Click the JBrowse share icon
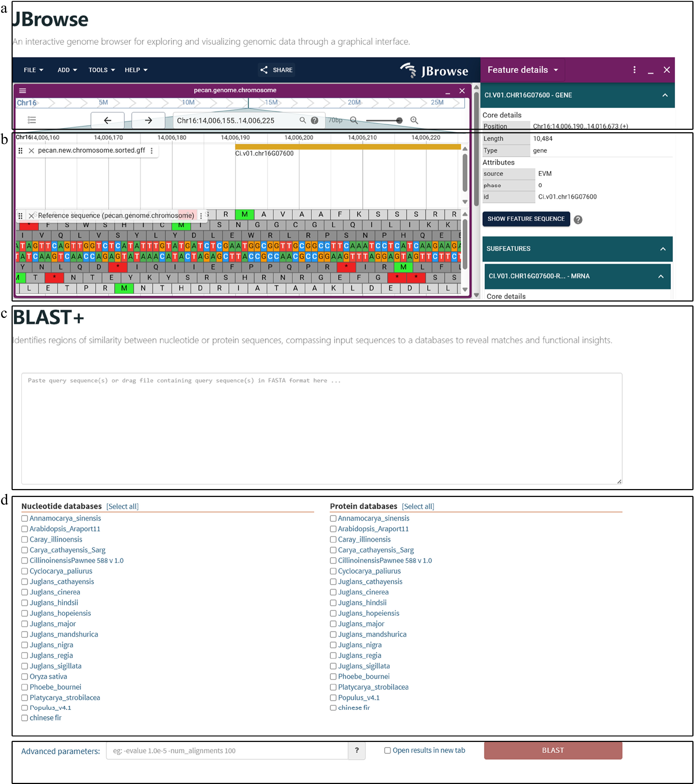This screenshot has height=784, width=694. coord(264,70)
